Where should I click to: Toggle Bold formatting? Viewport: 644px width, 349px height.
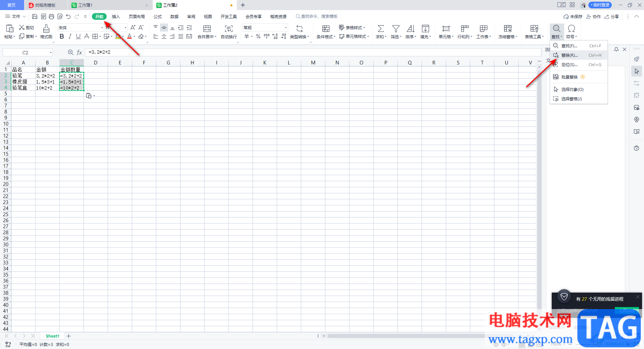(x=62, y=37)
